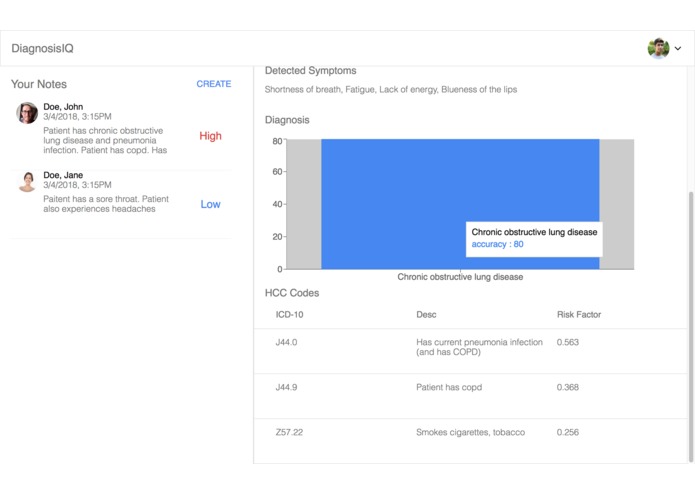Image resolution: width=695 pixels, height=494 pixels.
Task: Click the Low risk label
Action: (x=210, y=204)
